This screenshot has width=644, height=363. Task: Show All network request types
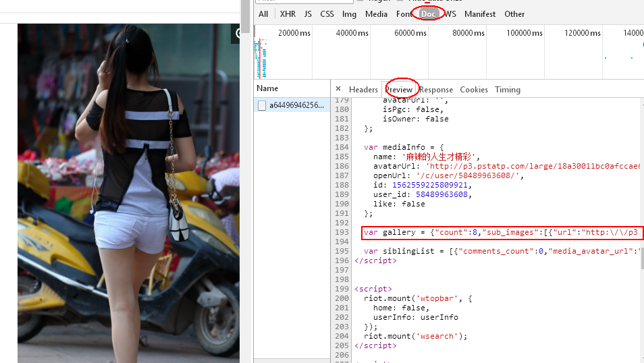point(263,14)
